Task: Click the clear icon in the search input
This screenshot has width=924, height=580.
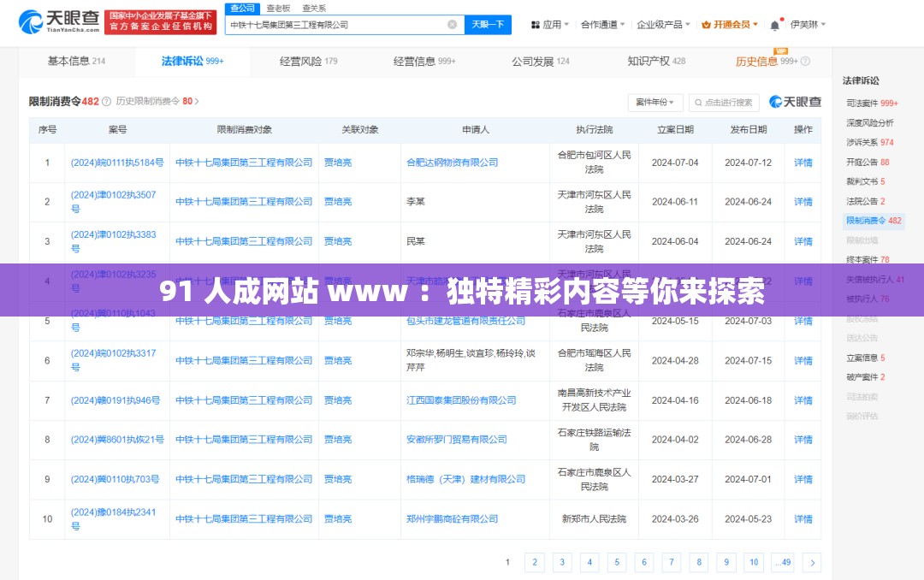Action: [x=453, y=25]
